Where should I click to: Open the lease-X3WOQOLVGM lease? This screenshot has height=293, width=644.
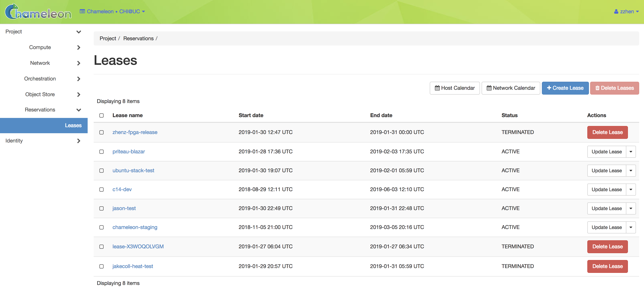click(x=138, y=247)
